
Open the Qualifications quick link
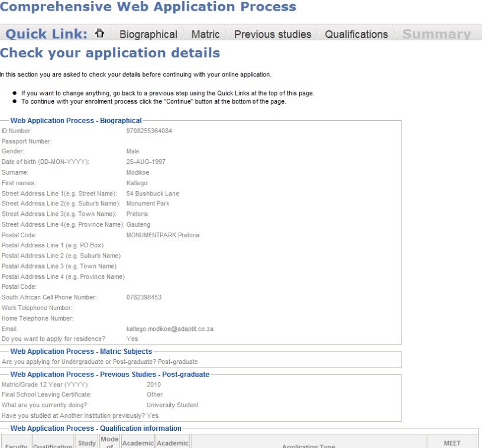[355, 34]
